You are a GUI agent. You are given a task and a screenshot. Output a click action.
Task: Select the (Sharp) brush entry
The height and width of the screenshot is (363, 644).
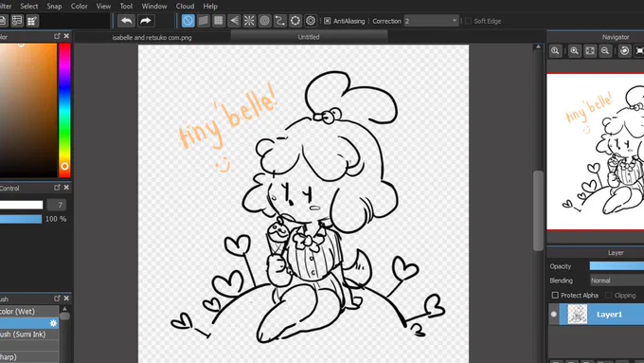(x=29, y=356)
